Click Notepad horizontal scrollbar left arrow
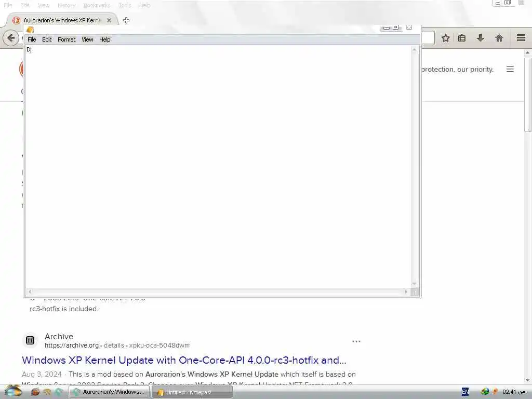Image resolution: width=532 pixels, height=399 pixels. pyautogui.click(x=30, y=291)
